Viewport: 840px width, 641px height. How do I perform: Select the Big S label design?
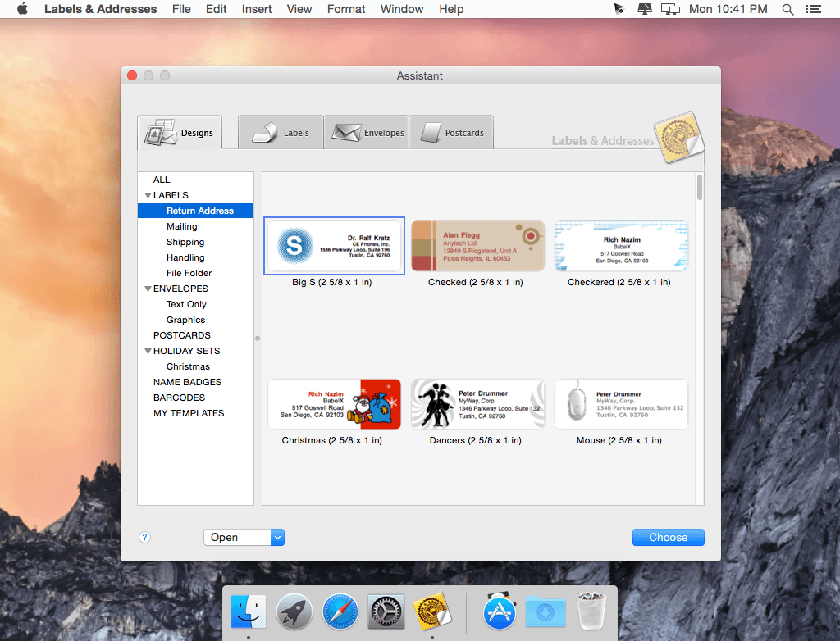(x=334, y=246)
